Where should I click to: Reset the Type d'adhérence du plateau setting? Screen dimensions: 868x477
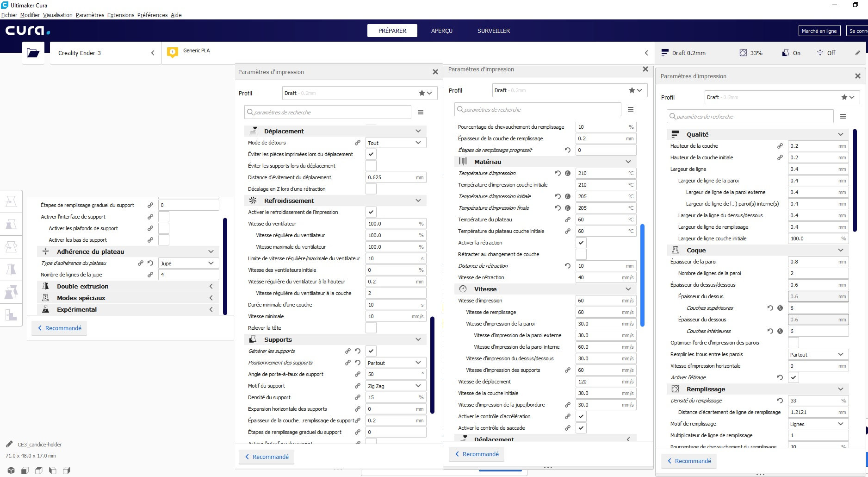click(x=150, y=263)
